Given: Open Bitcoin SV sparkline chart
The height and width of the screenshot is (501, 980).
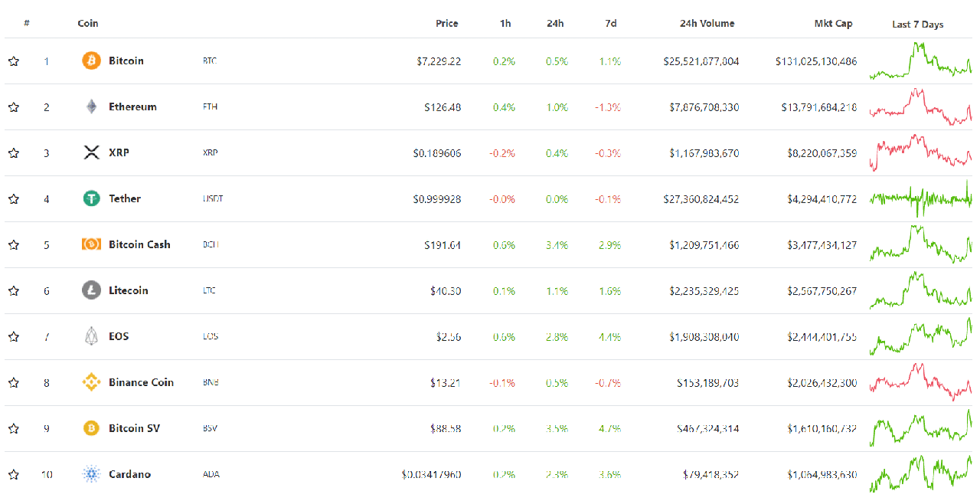Looking at the screenshot, I should 920,429.
